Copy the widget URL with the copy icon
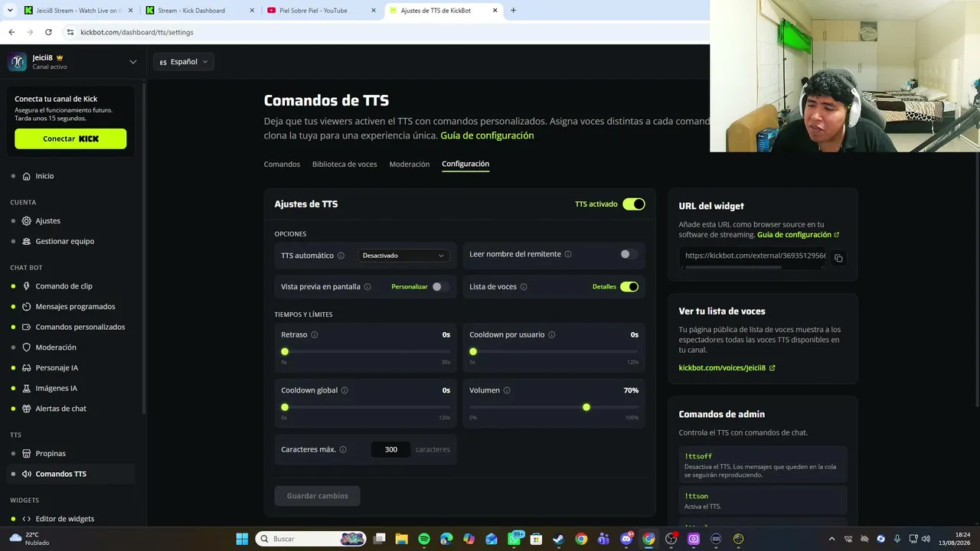This screenshot has width=980, height=551. [838, 258]
